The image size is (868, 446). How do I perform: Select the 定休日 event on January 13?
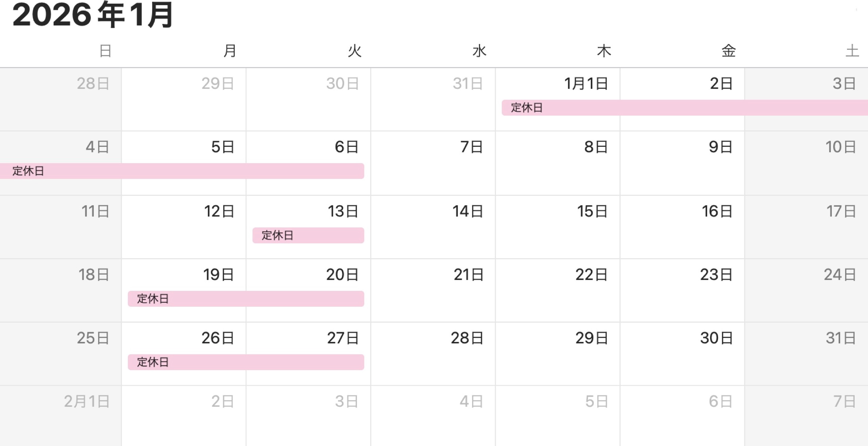click(x=308, y=235)
